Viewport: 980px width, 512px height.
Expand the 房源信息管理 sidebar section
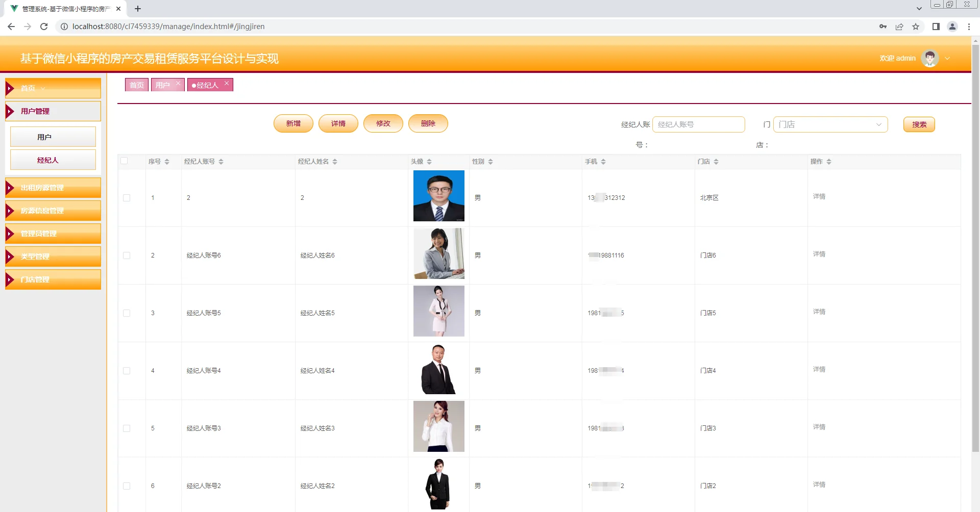click(x=53, y=211)
